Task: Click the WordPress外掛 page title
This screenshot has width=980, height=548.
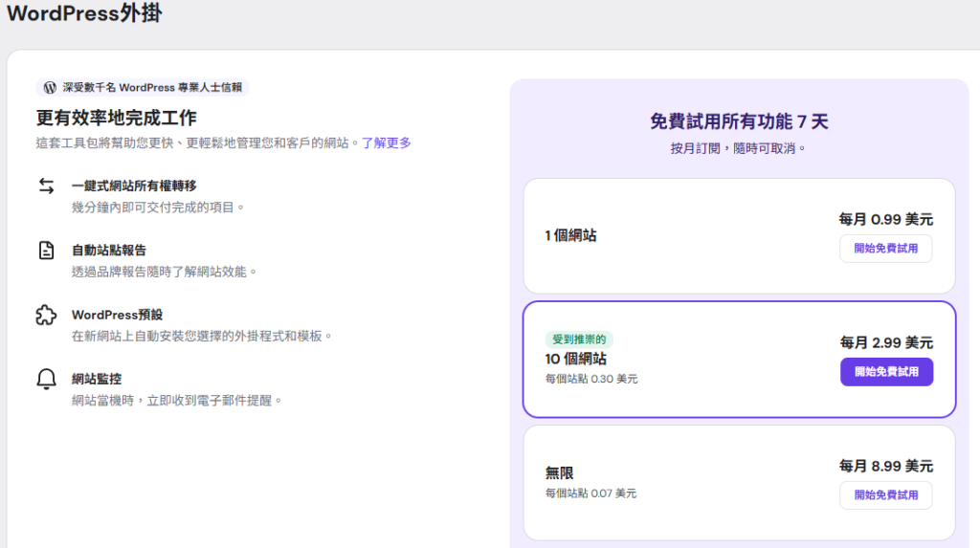Action: (84, 13)
